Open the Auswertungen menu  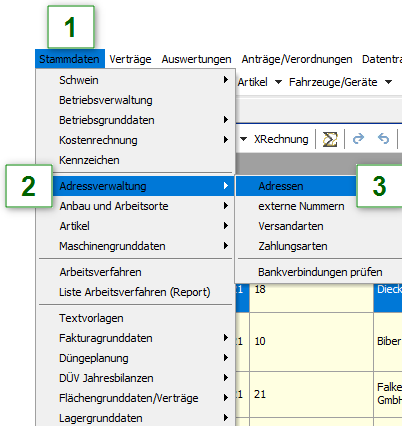click(196, 59)
